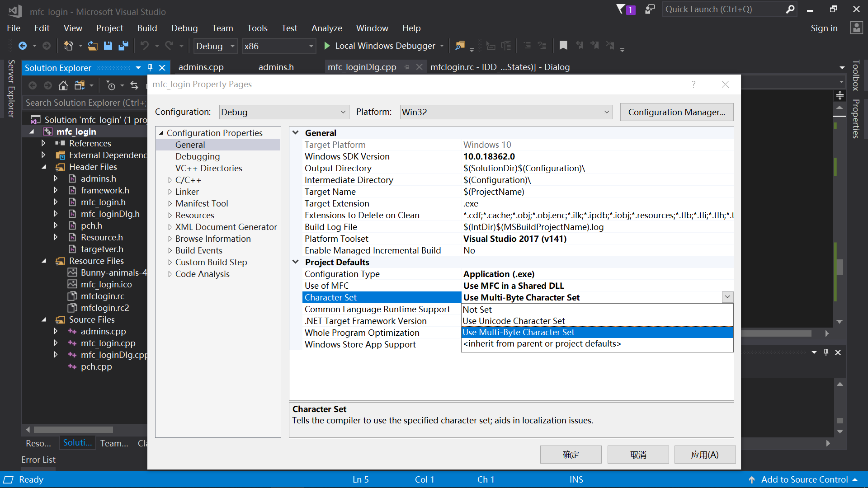
Task: Click the 应用(A) apply button
Action: (704, 455)
